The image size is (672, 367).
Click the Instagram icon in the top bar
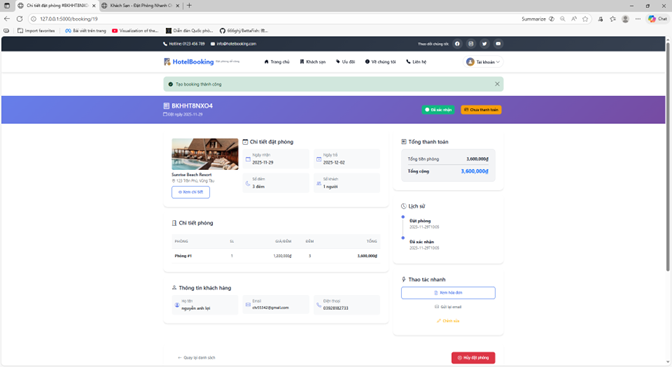pos(471,44)
